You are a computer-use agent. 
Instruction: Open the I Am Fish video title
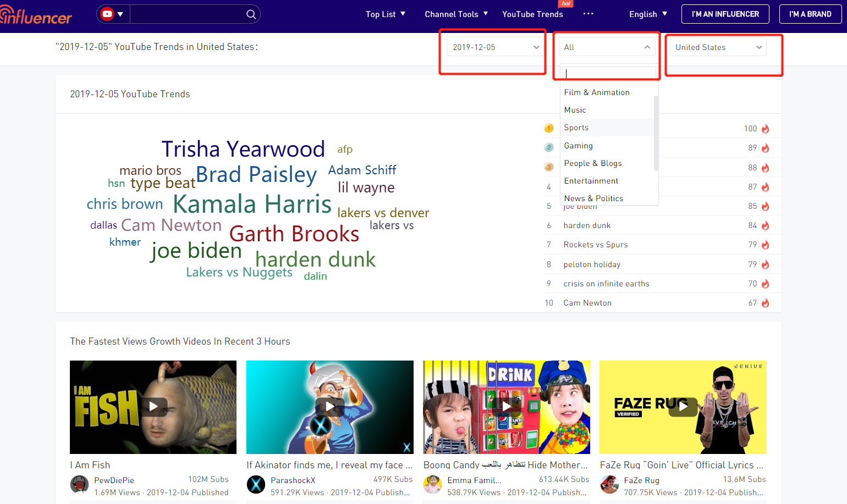90,465
